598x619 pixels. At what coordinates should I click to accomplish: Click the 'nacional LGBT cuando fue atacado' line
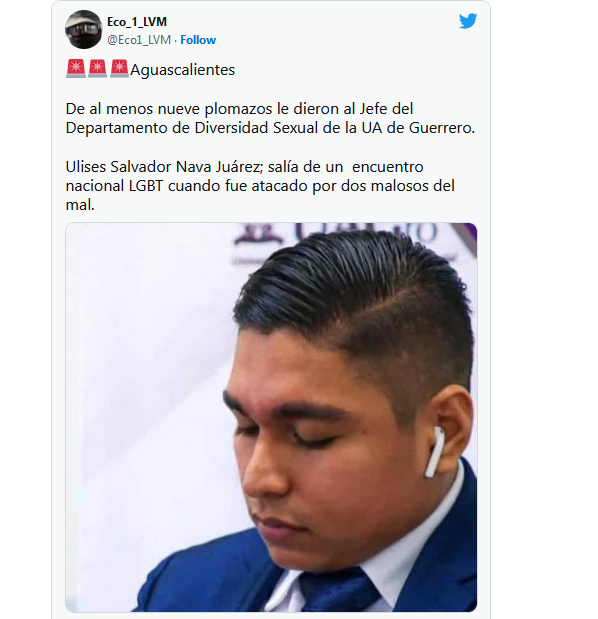pyautogui.click(x=260, y=186)
